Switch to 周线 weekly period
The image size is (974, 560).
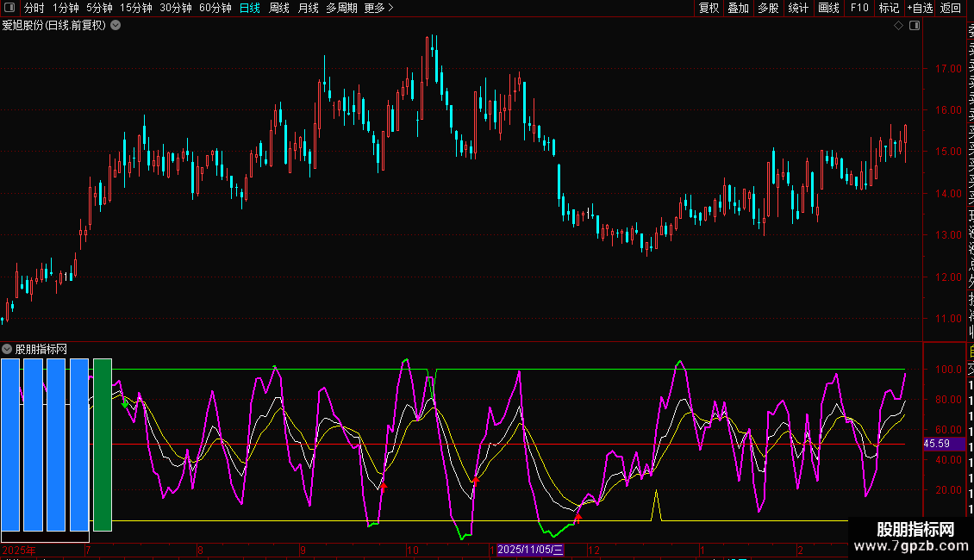pos(279,8)
